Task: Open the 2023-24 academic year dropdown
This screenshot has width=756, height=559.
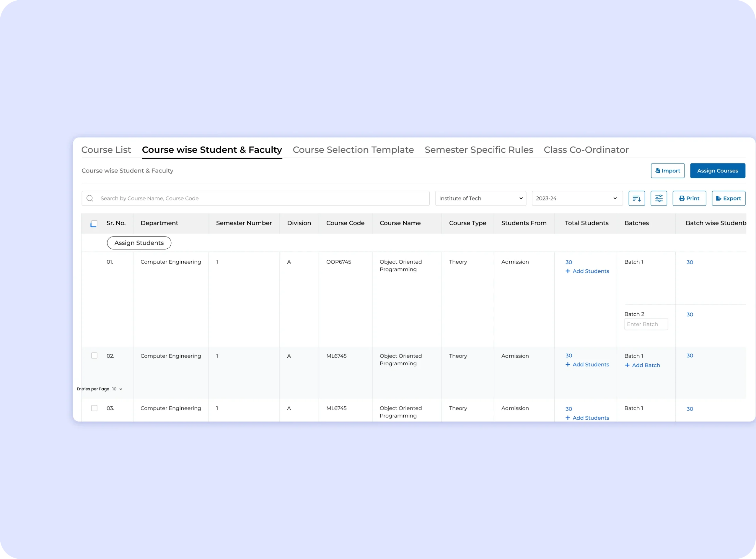Action: coord(577,198)
